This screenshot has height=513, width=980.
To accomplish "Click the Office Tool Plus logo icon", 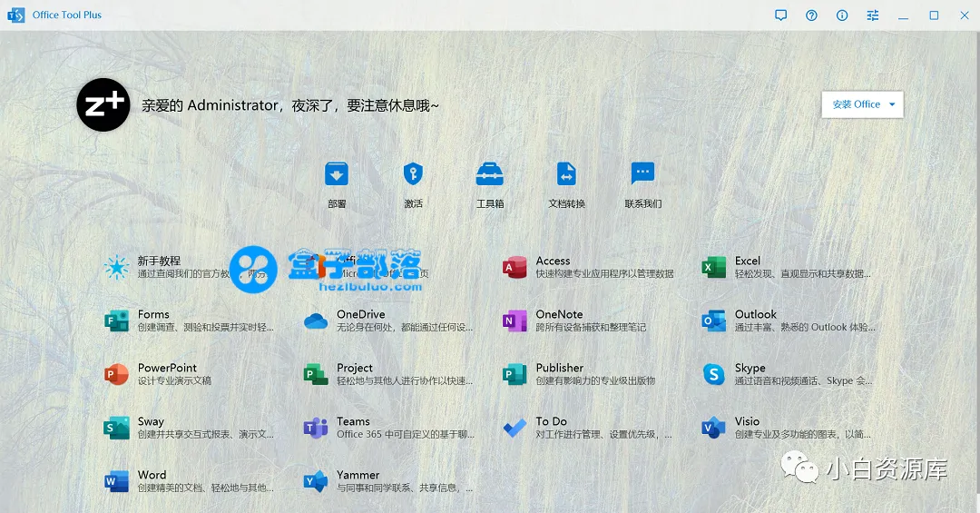I will point(15,15).
